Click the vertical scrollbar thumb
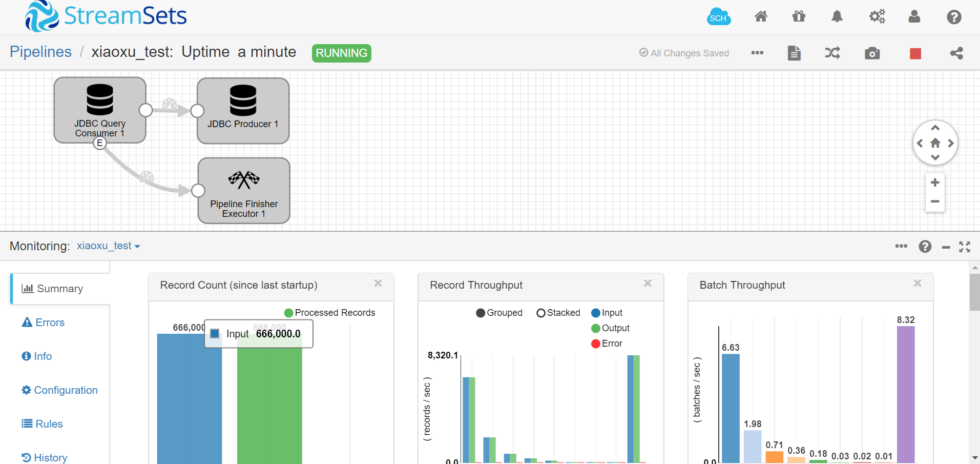Image resolution: width=980 pixels, height=464 pixels. tap(975, 292)
